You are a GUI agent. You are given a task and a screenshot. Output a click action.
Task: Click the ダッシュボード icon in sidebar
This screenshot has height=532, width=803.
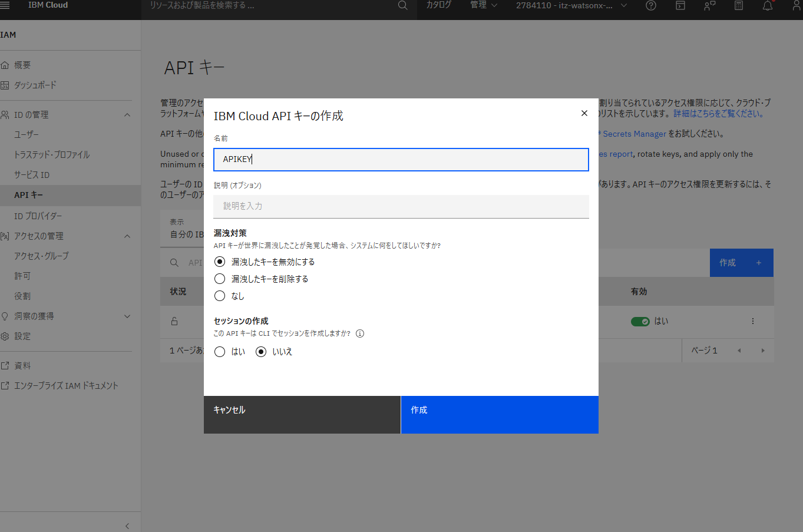pyautogui.click(x=5, y=85)
